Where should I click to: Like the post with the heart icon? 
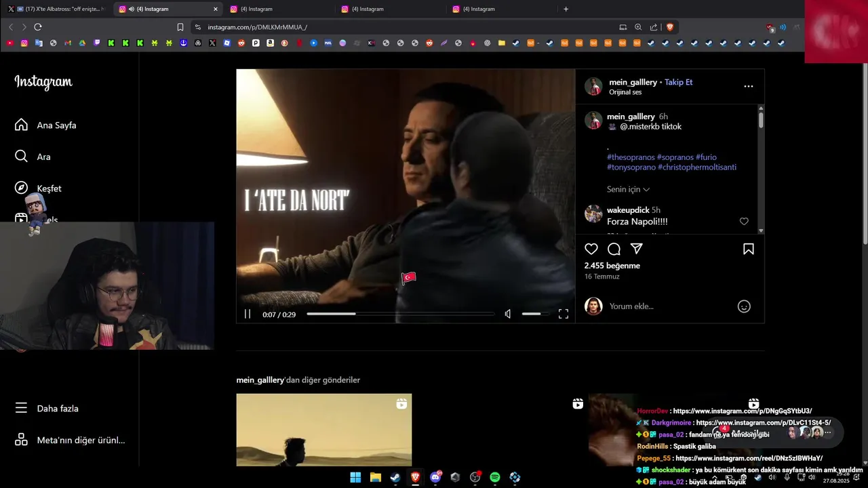click(591, 249)
